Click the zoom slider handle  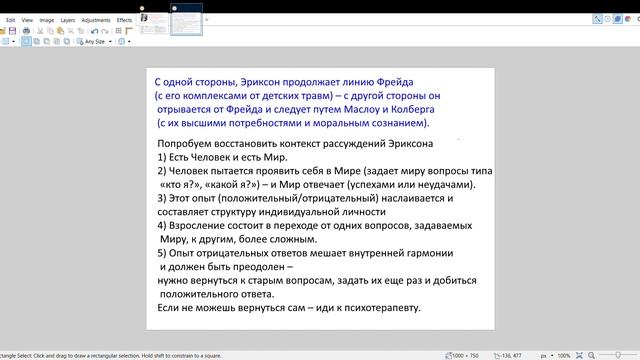pyautogui.click(x=618, y=356)
